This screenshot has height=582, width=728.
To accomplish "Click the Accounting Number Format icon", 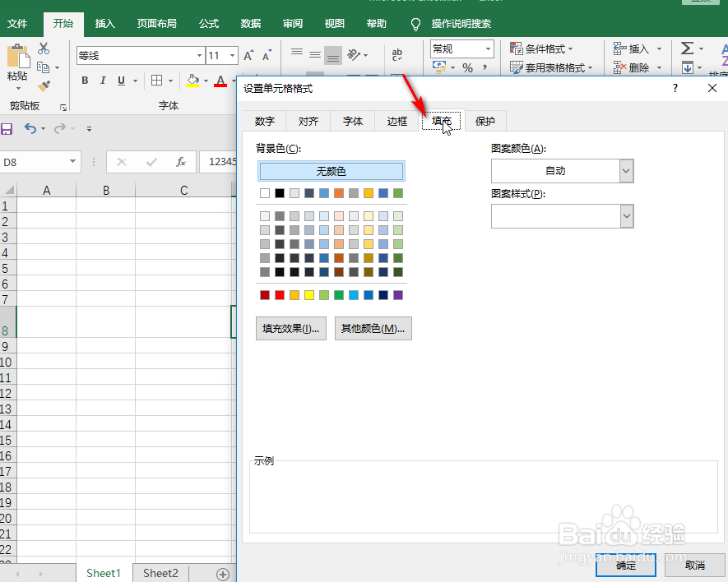I will tap(439, 67).
